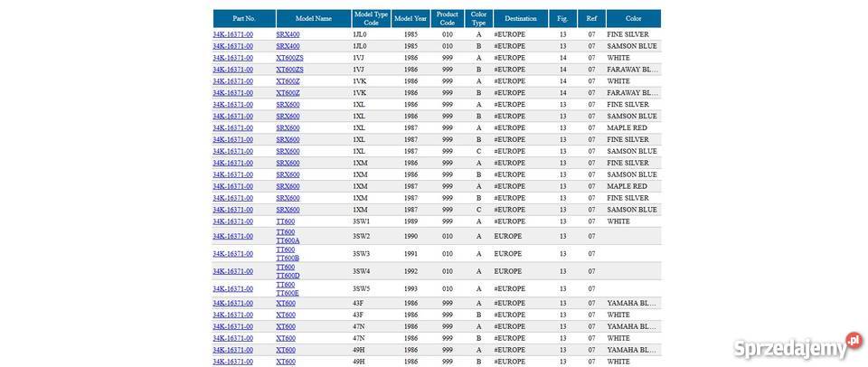This screenshot has width=868, height=367.
Task: Click the Model Type Code column header
Action: click(x=372, y=18)
